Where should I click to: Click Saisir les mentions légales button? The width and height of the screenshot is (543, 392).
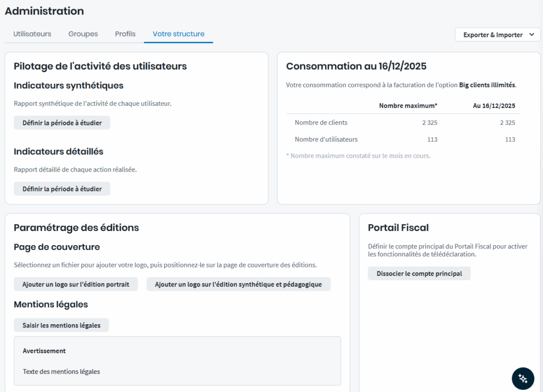[62, 325]
